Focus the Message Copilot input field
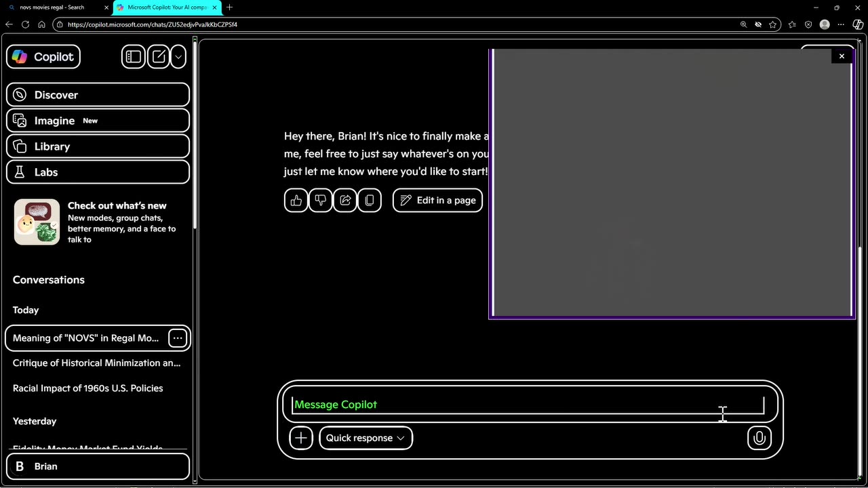The image size is (868, 488). [528, 405]
